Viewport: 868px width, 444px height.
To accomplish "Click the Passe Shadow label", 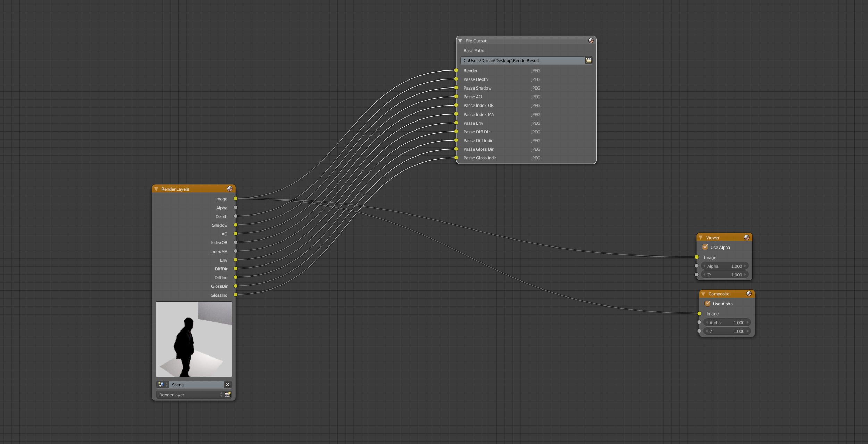I will pos(477,88).
